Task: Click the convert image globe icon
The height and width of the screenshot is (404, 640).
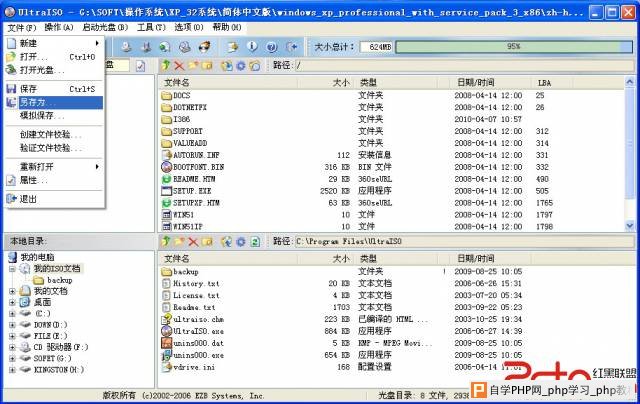Action: pyautogui.click(x=165, y=47)
